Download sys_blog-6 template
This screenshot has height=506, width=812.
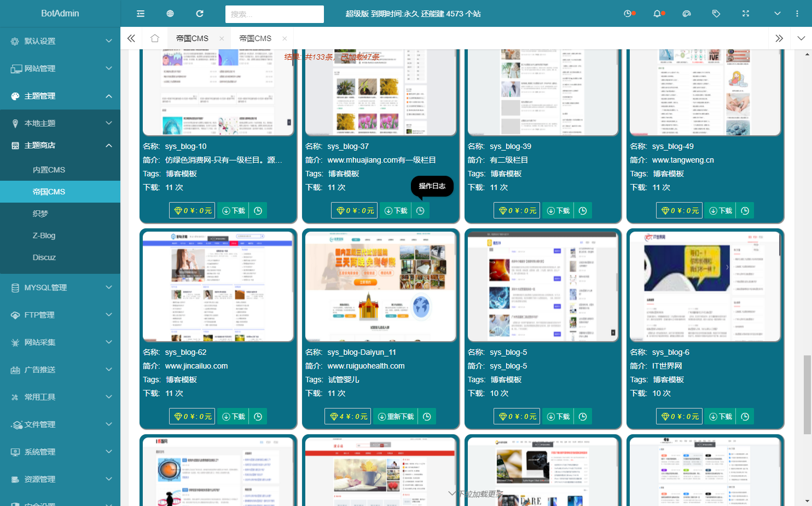[721, 416]
